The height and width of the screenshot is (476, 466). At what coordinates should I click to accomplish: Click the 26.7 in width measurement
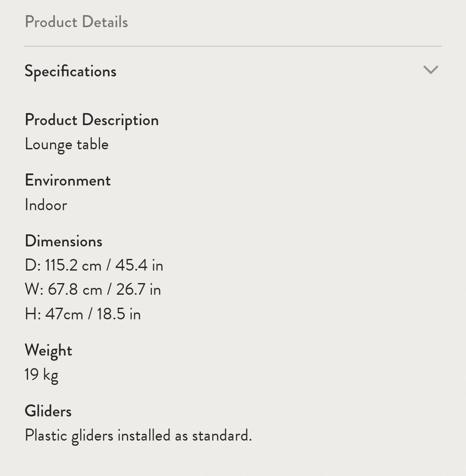point(138,290)
